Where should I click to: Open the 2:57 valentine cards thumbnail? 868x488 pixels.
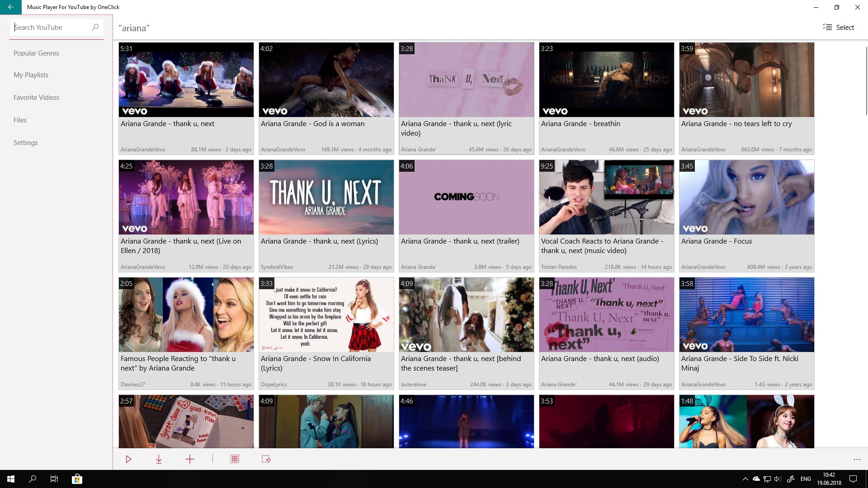click(186, 422)
